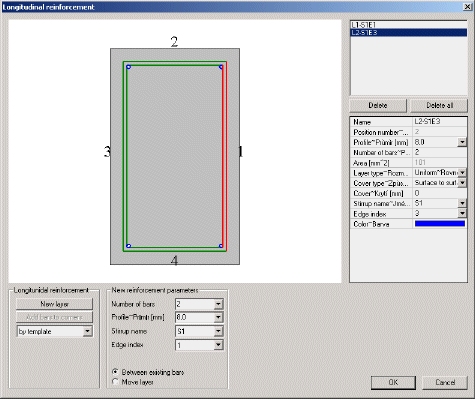Screen dimensions: 475x399
Task: Click the blue Color swatch
Action: pos(440,224)
